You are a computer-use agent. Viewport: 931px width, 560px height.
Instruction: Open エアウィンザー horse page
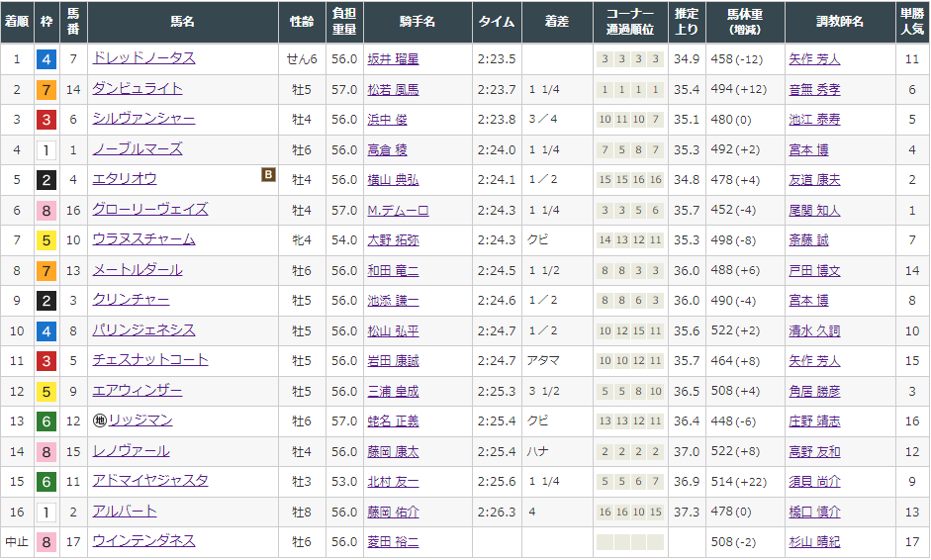(138, 391)
